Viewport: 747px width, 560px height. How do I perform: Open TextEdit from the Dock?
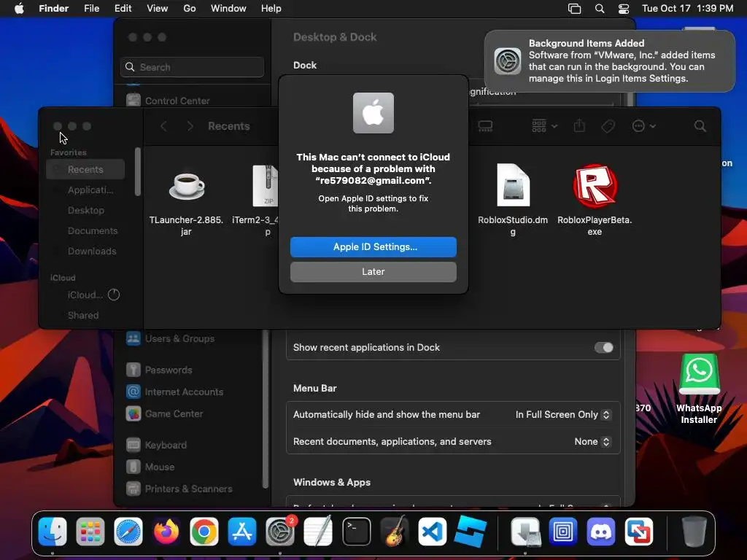318,531
